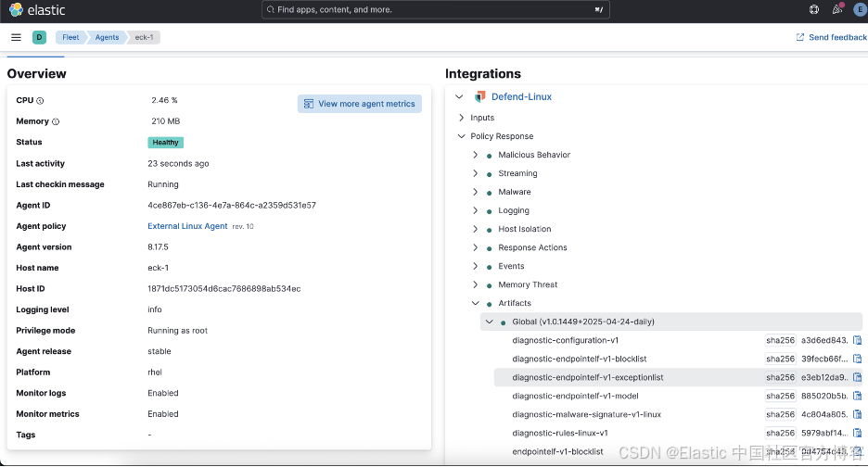Click the Elastic logo
This screenshot has height=467, width=868.
(x=37, y=10)
